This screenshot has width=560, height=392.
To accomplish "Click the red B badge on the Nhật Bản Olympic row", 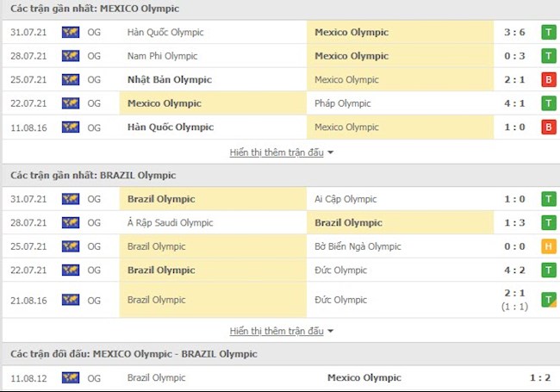I will [x=548, y=80].
